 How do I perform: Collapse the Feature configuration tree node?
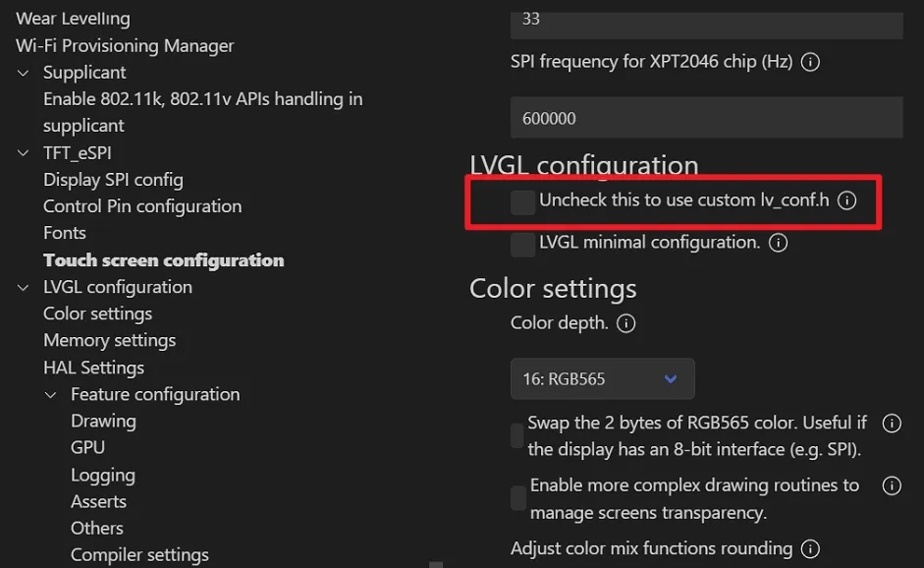[51, 395]
